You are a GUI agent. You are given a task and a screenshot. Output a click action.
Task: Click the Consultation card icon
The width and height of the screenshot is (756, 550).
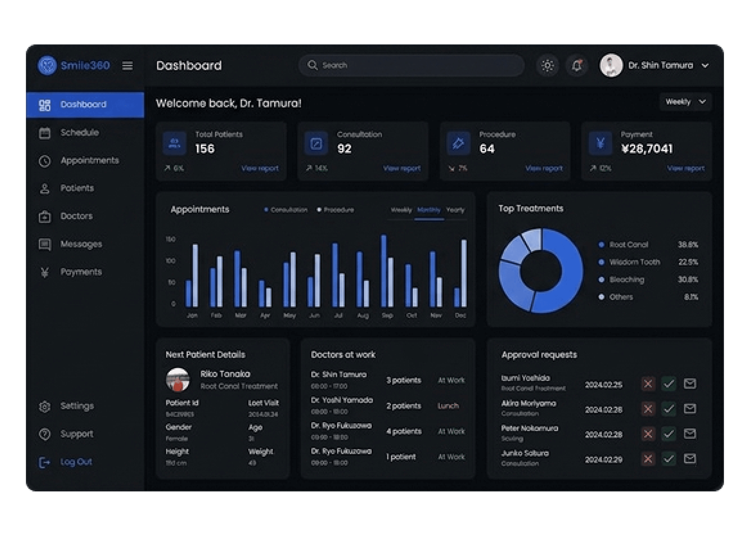(x=316, y=144)
